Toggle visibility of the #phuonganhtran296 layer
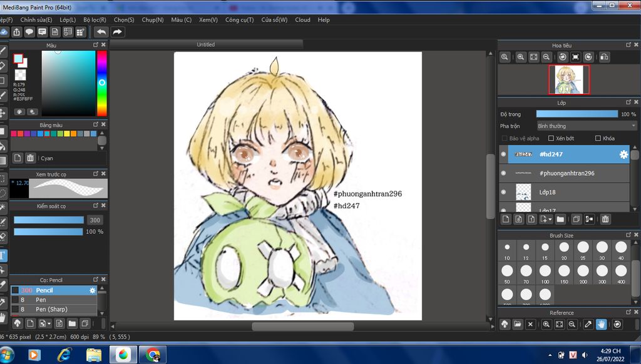The image size is (641, 364). [504, 173]
